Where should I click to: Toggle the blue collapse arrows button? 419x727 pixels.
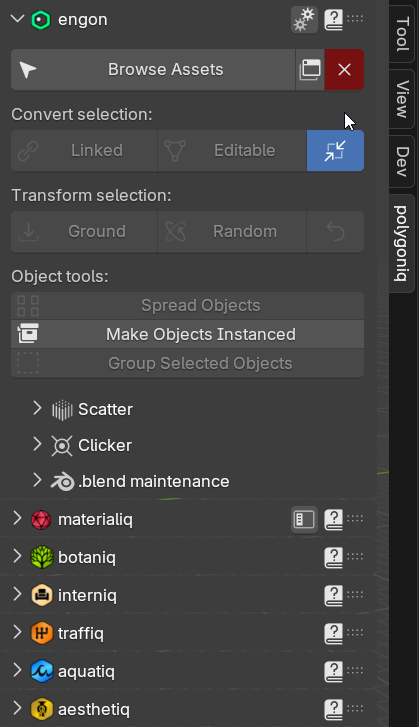tap(335, 151)
